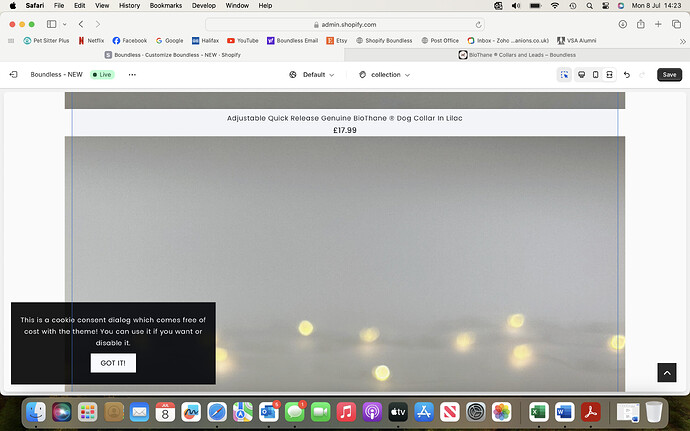Reload the current page
690x431 pixels.
pyautogui.click(x=478, y=25)
